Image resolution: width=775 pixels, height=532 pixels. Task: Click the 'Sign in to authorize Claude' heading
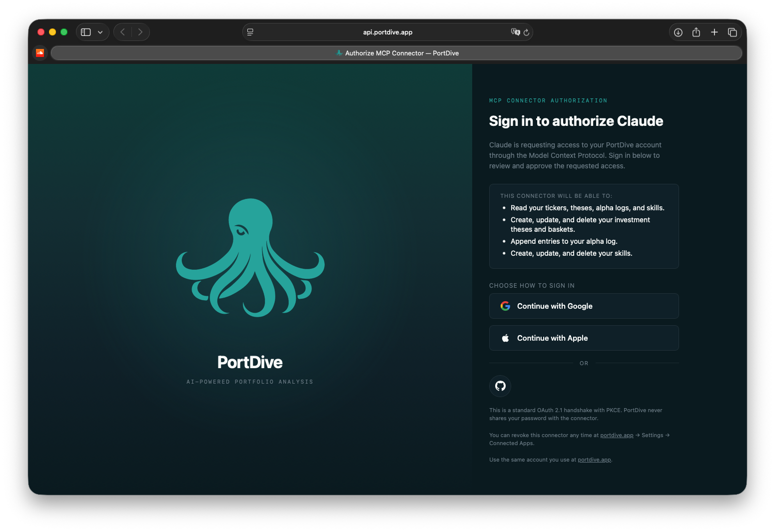coord(576,121)
